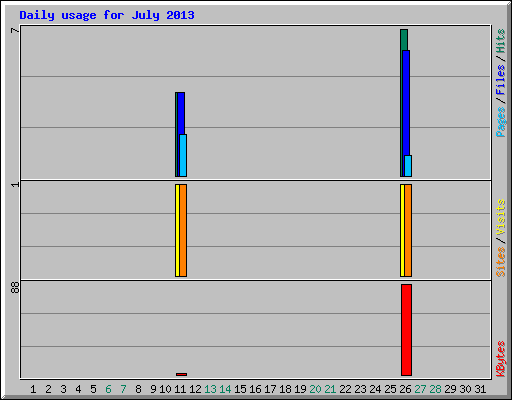This screenshot has height=400, width=512.
Task: Click green weekend day 6 on the x-axis
Action: coord(108,389)
